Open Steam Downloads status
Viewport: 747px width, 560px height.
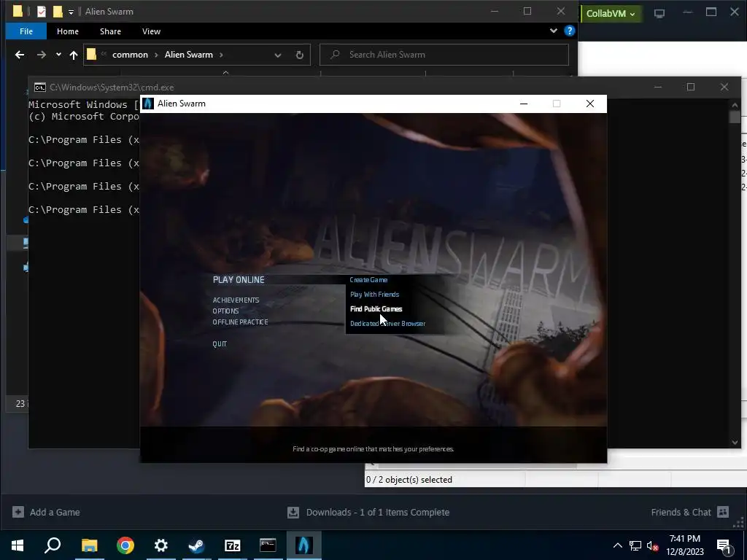[x=377, y=513]
